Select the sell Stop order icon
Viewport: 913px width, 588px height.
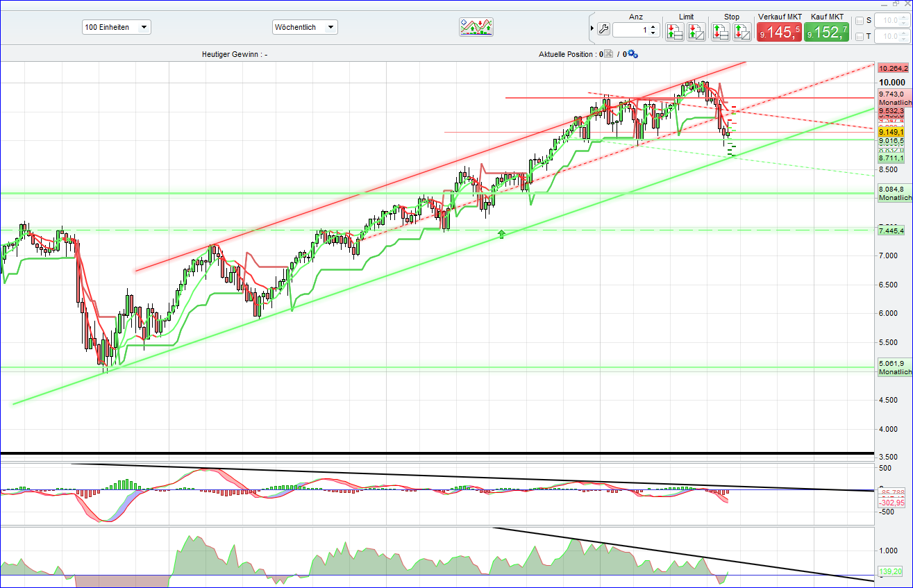[742, 31]
